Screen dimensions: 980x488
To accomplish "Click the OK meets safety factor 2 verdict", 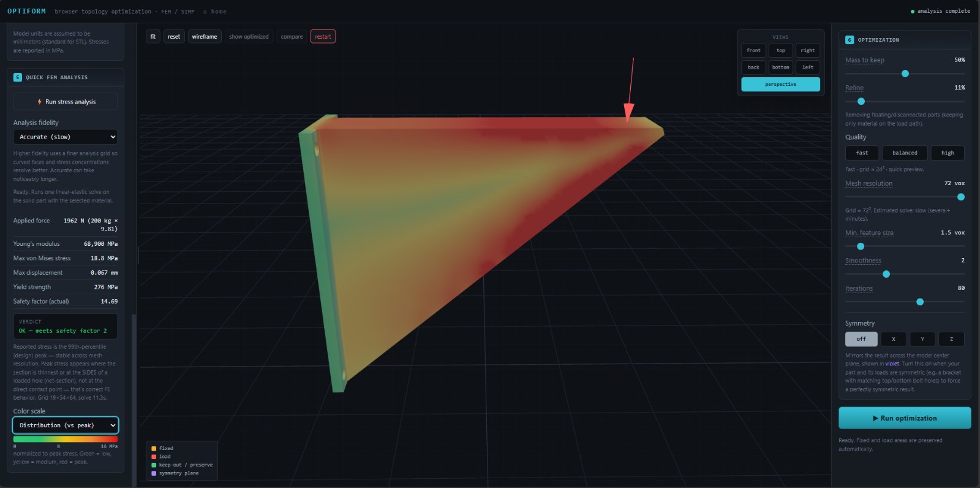I will pos(62,331).
